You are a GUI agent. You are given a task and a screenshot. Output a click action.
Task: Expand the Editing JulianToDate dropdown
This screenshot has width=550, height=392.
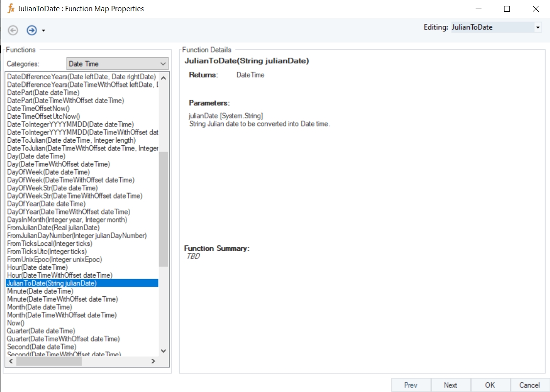[538, 28]
